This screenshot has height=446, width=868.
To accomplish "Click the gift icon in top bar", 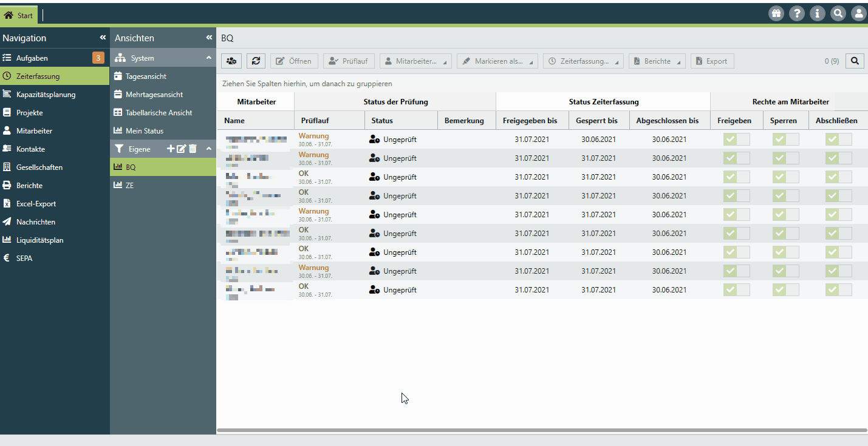I will point(776,14).
